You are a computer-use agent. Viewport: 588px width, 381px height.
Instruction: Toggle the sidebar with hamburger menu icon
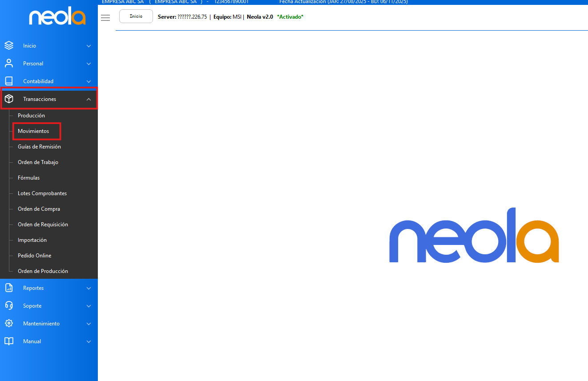pos(105,18)
